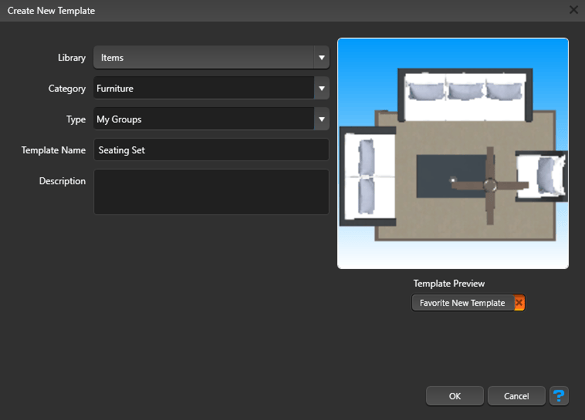Click the three-cushion sofa in the preview image
The height and width of the screenshot is (420, 585).
465,95
